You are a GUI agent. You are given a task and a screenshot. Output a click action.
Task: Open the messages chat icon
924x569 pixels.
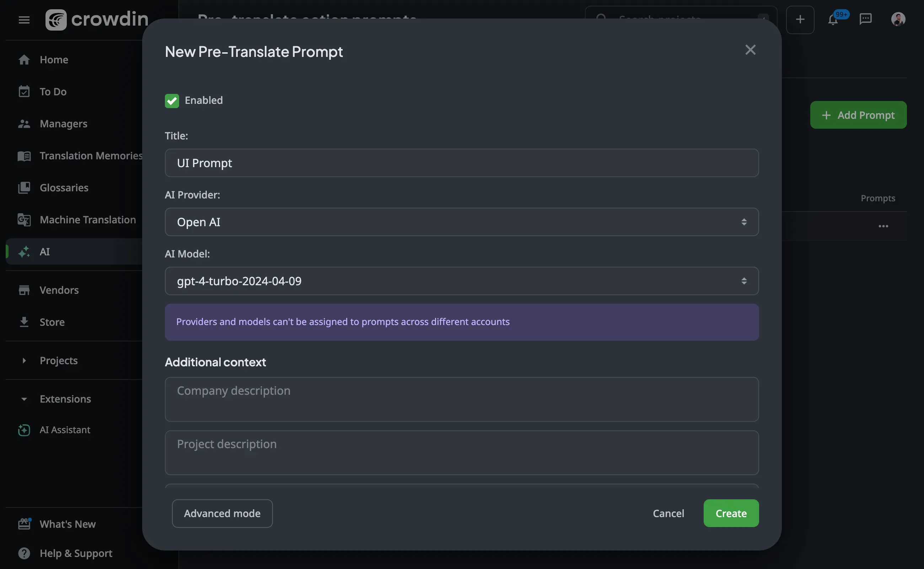[865, 19]
